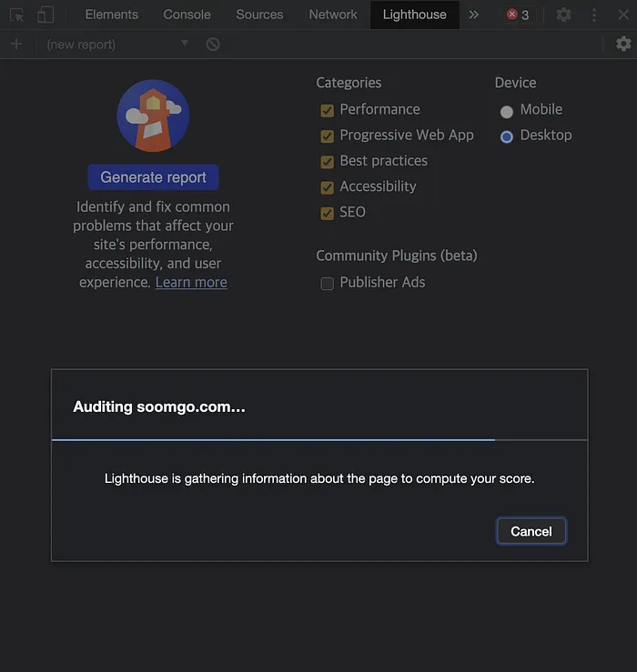Select the Mobile device radio button

507,111
